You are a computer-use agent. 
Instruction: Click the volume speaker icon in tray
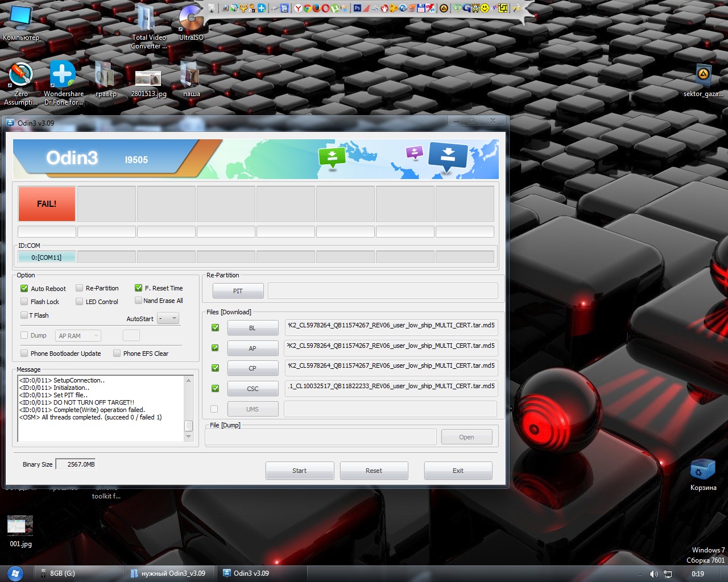(x=653, y=574)
